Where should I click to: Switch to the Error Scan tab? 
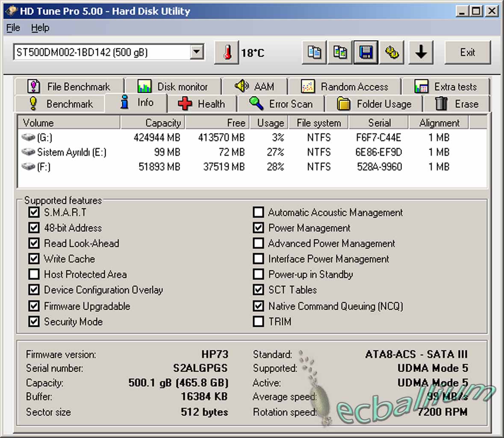pos(281,104)
